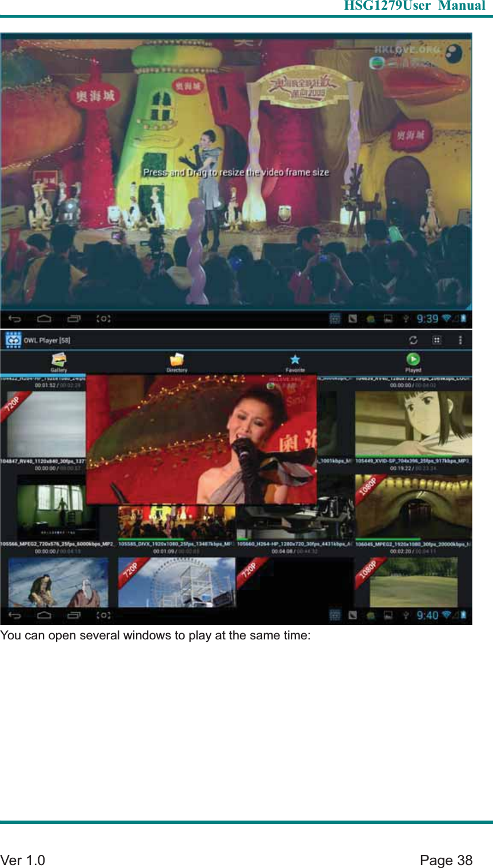Open the Gallery tab

coord(59,362)
